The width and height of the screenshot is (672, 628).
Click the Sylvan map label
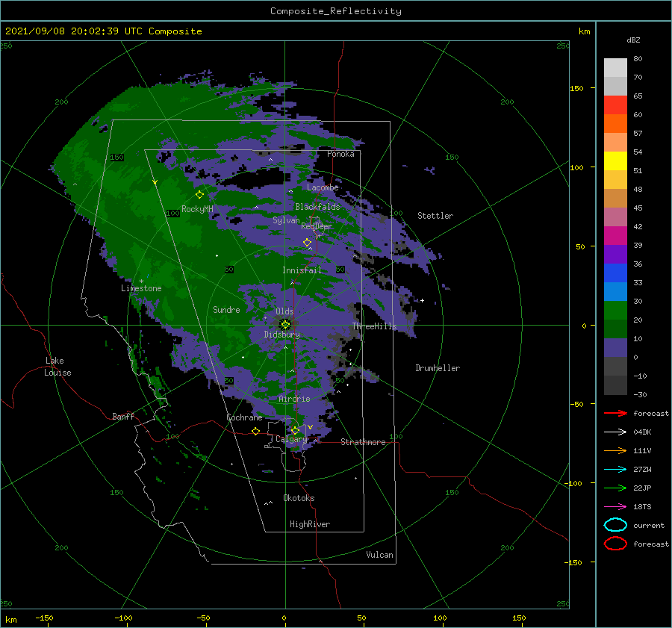tap(286, 220)
